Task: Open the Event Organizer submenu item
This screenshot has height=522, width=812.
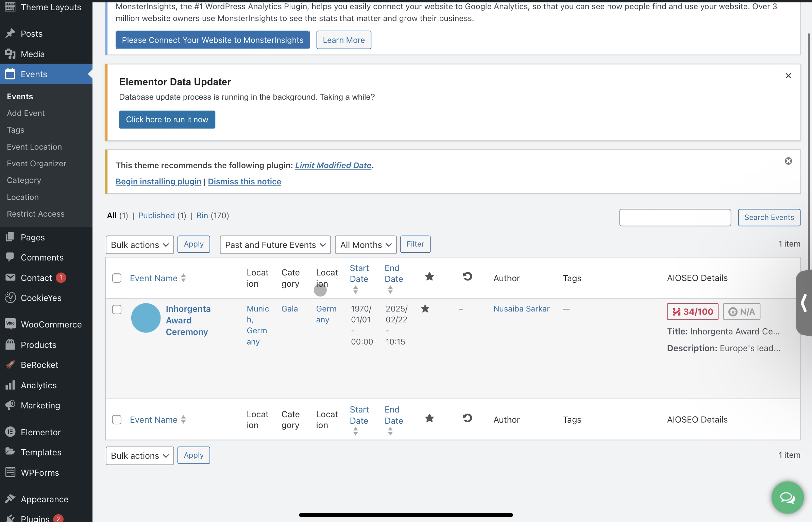Action: [x=37, y=164]
